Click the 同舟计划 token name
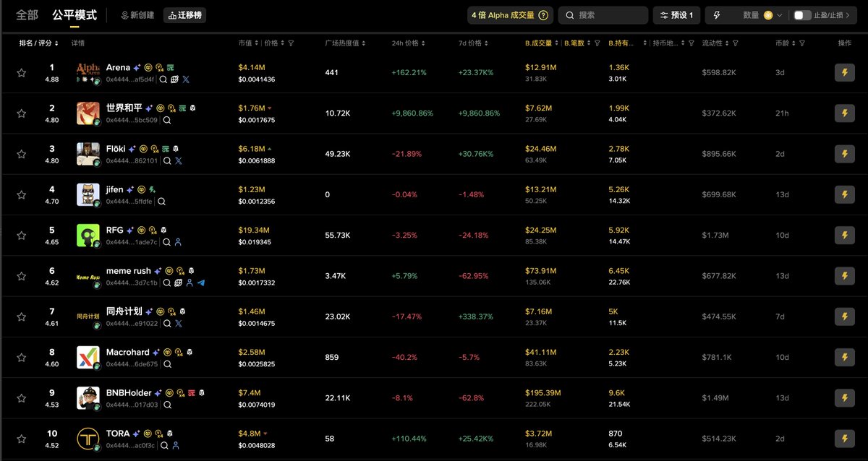Viewport: 868px width, 461px height. (x=124, y=311)
